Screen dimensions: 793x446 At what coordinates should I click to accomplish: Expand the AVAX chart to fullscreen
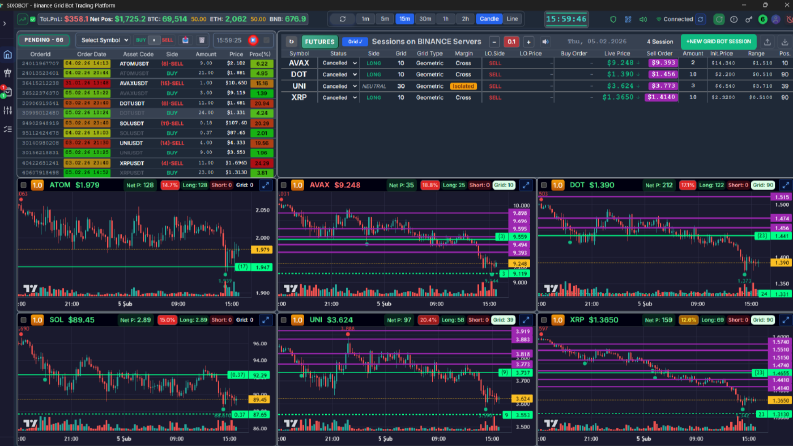[x=526, y=185]
